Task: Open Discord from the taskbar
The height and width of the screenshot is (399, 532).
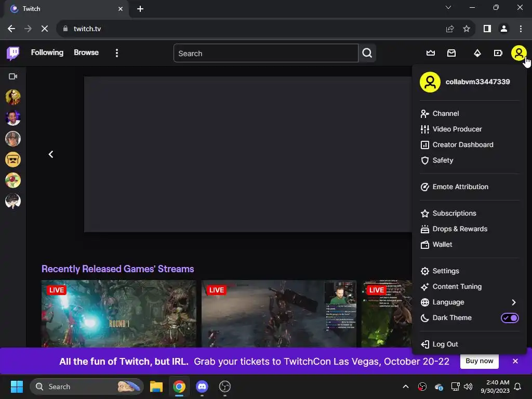Action: (x=202, y=387)
